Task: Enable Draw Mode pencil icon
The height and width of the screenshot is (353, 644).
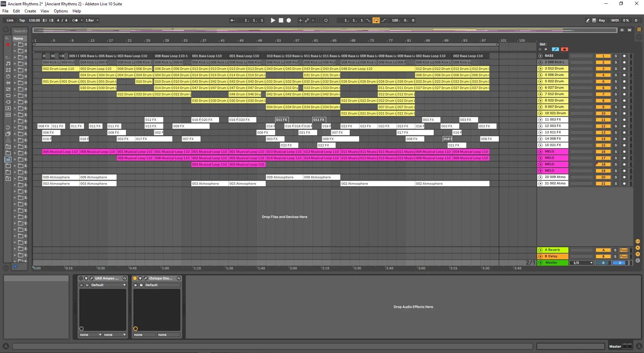Action: pos(587,20)
